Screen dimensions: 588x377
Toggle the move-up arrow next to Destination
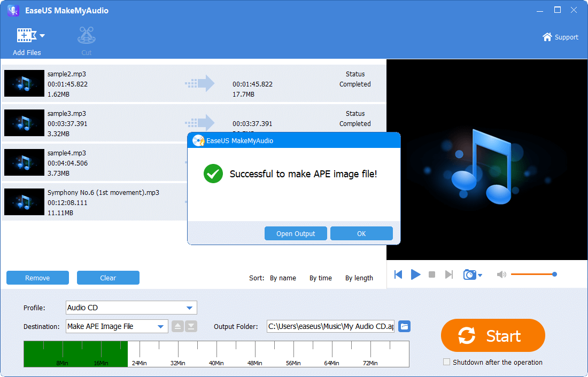pyautogui.click(x=177, y=326)
